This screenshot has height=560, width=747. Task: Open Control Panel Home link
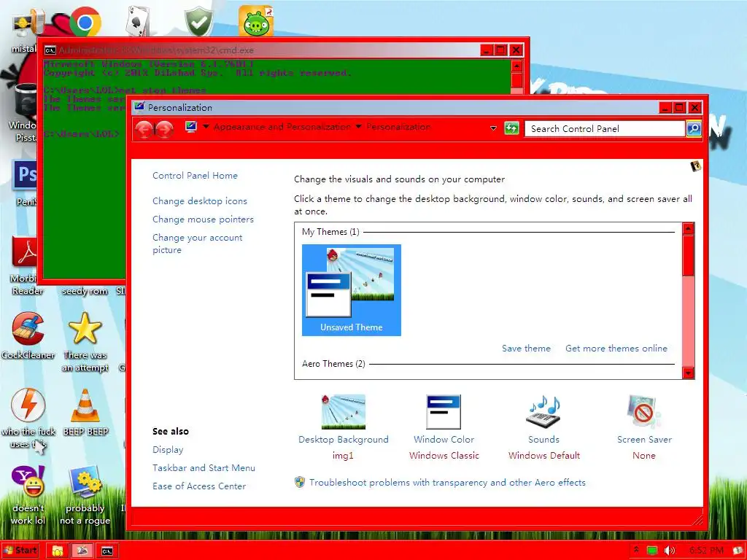click(195, 175)
